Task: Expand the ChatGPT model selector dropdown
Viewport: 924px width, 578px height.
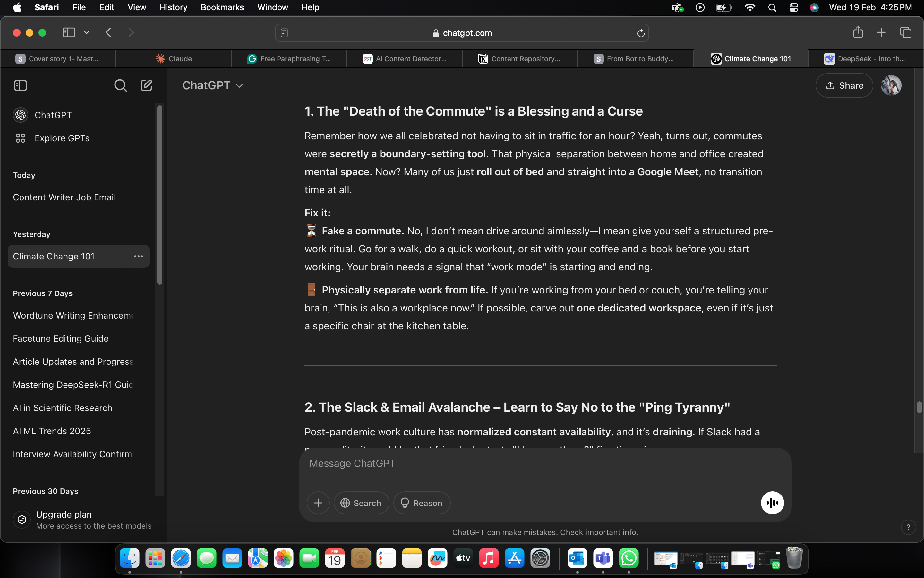Action: pyautogui.click(x=212, y=85)
